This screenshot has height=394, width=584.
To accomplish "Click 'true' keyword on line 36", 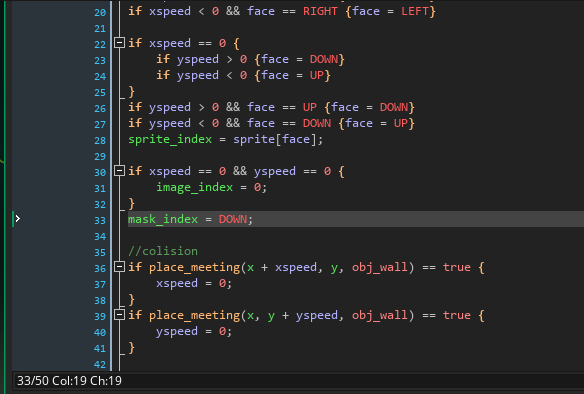I will [x=457, y=267].
